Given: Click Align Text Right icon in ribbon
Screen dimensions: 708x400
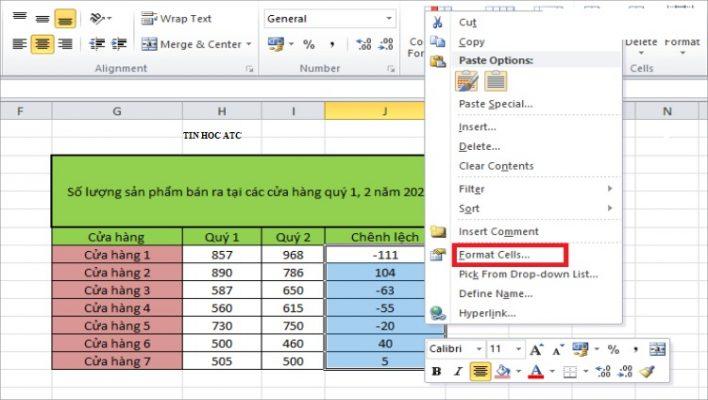Looking at the screenshot, I should click(x=65, y=44).
